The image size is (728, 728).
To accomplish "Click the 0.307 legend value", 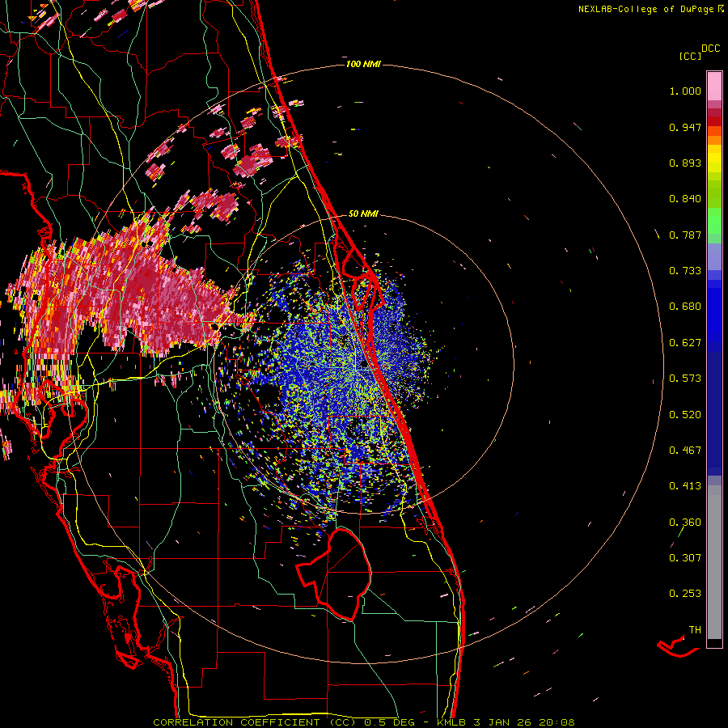I will tap(685, 557).
